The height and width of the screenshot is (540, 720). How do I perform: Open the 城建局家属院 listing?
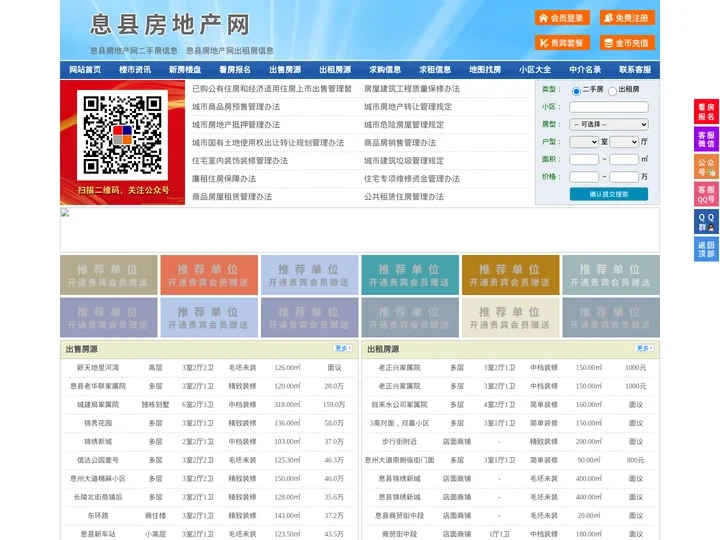[98, 405]
